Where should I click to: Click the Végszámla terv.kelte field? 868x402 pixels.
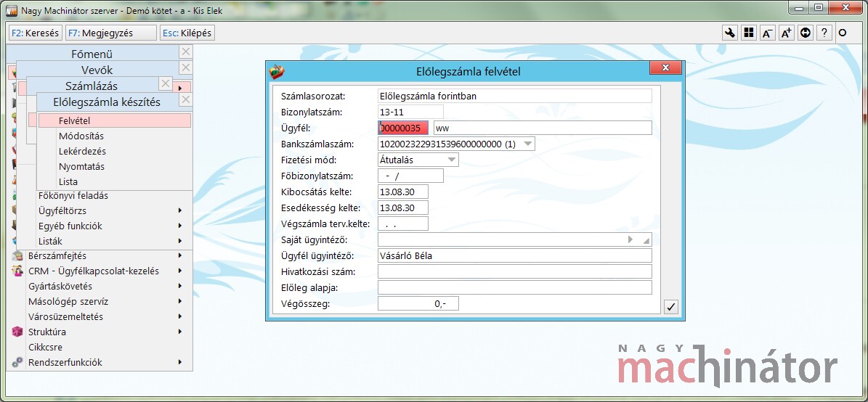pos(403,224)
